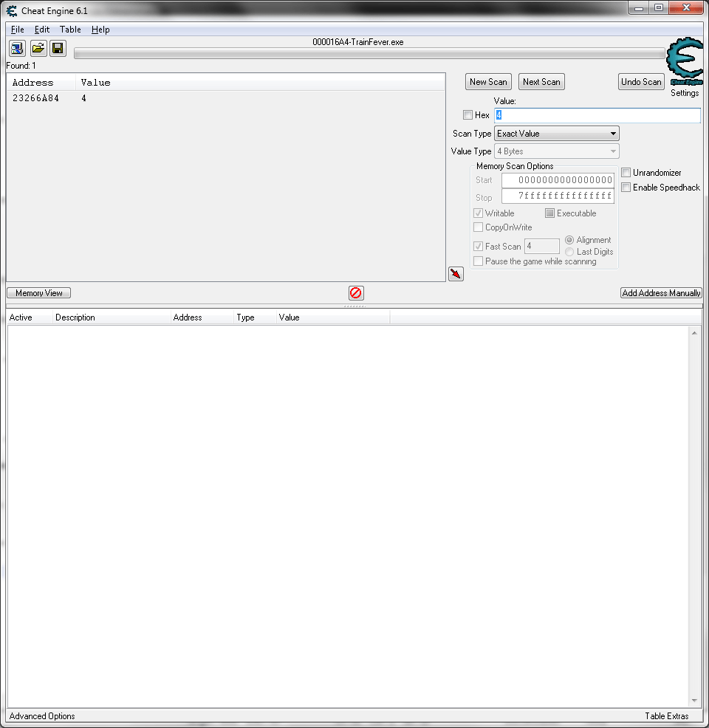Open Advanced Options
This screenshot has width=709, height=728.
pyautogui.click(x=42, y=716)
